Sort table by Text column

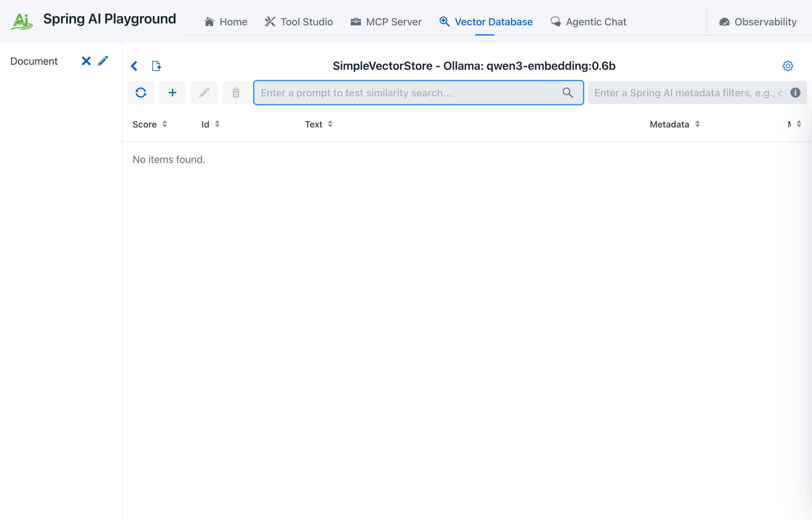point(319,124)
